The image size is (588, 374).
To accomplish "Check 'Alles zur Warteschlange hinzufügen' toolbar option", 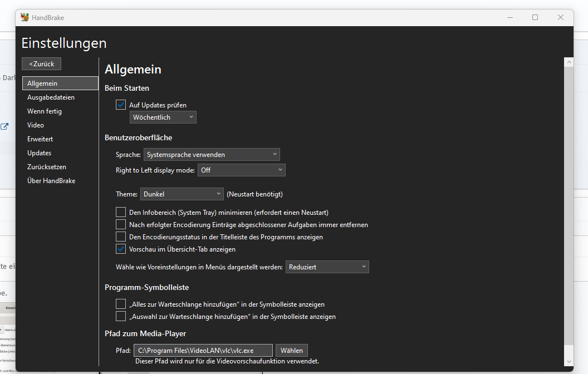I will 121,304.
